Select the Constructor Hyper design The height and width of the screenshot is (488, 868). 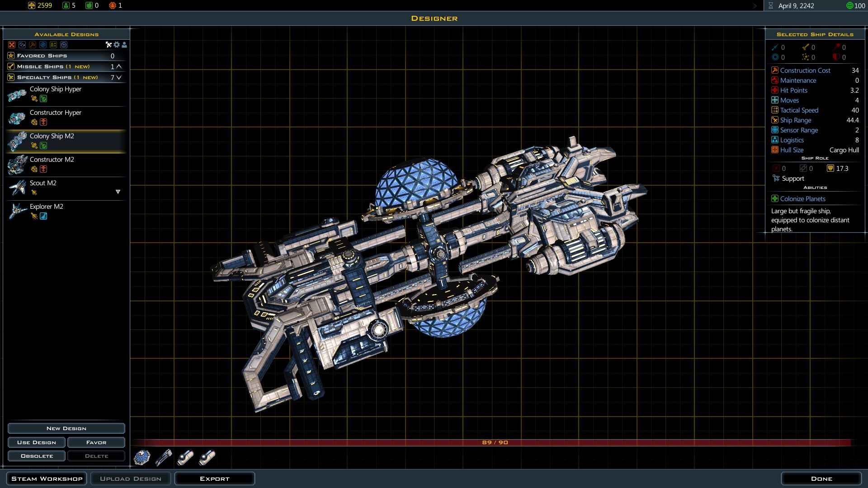56,113
